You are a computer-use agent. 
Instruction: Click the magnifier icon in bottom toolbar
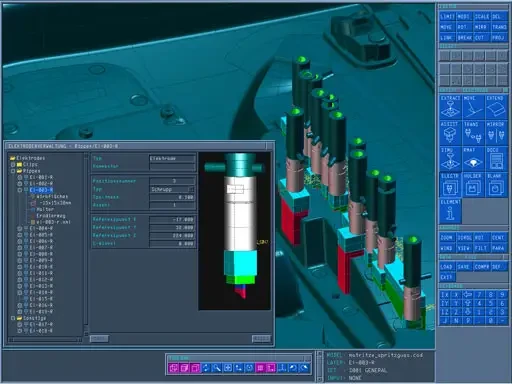(x=217, y=368)
